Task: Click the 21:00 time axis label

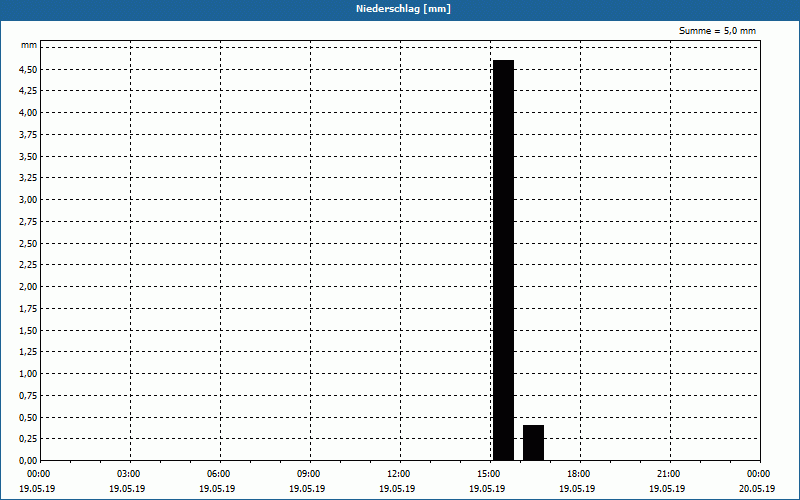Action: (669, 474)
